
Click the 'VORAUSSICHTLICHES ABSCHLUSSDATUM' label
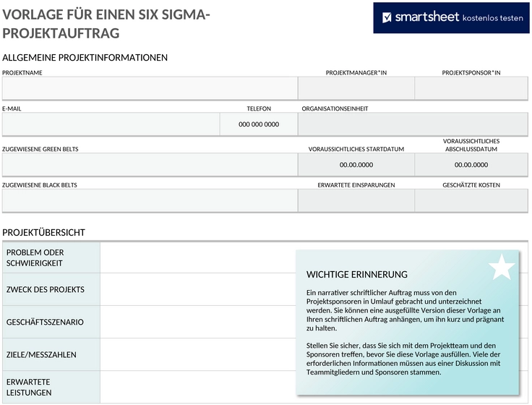(x=471, y=145)
